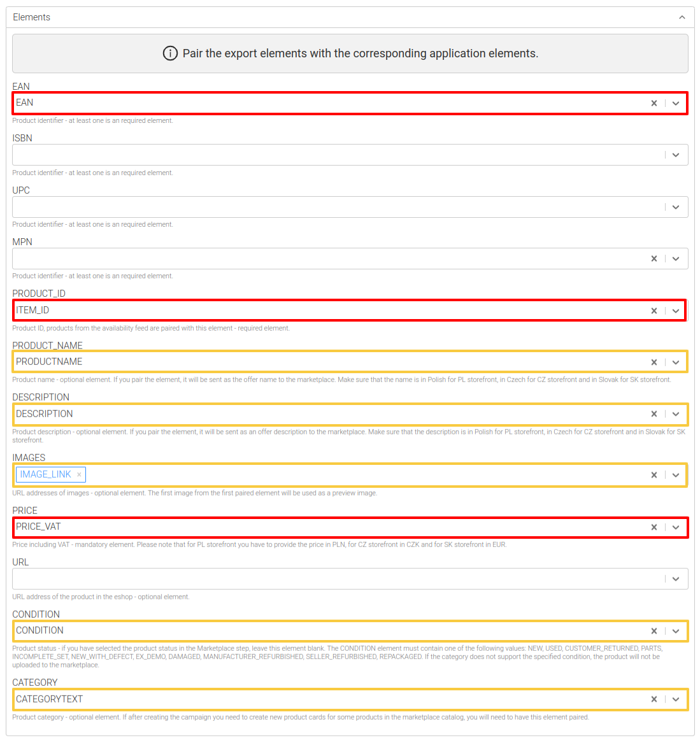The width and height of the screenshot is (700, 740).
Task: Open the MPN dropdown arrow
Action: pyautogui.click(x=676, y=259)
